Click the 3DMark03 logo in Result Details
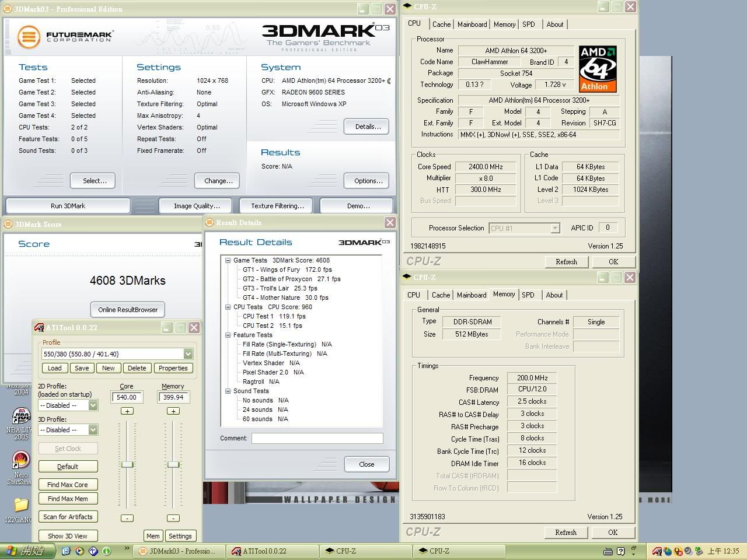747x560 pixels. click(363, 242)
